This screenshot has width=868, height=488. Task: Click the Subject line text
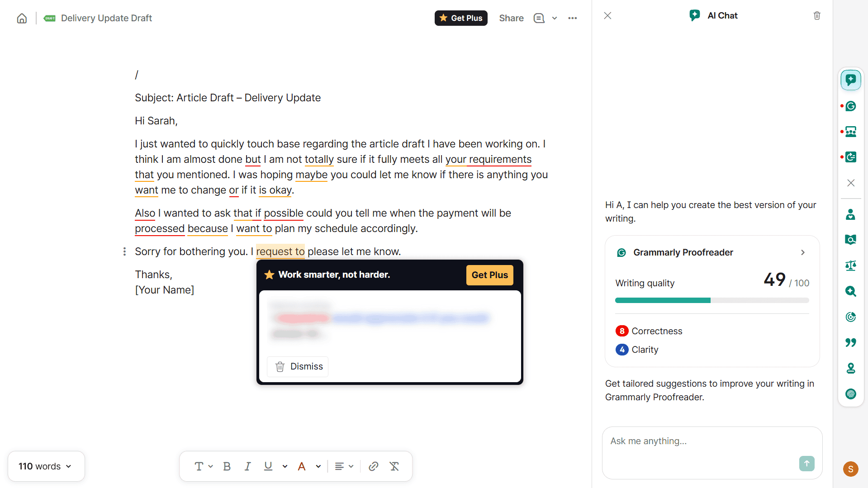click(228, 98)
